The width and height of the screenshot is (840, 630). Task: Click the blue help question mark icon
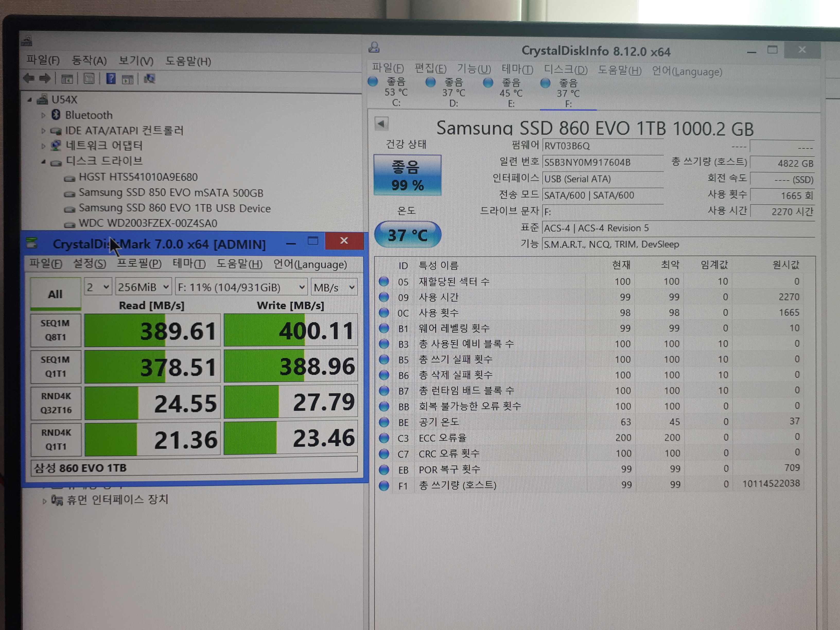(x=111, y=78)
